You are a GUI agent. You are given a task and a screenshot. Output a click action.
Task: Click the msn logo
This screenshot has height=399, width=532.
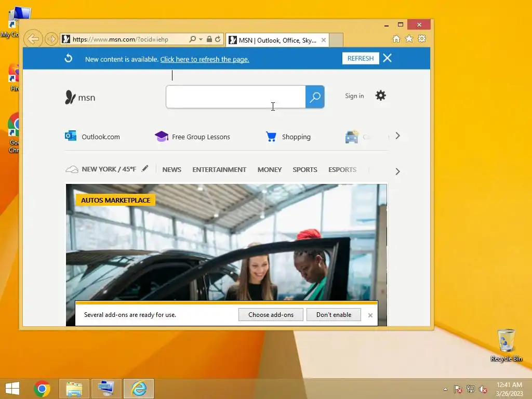(x=80, y=97)
